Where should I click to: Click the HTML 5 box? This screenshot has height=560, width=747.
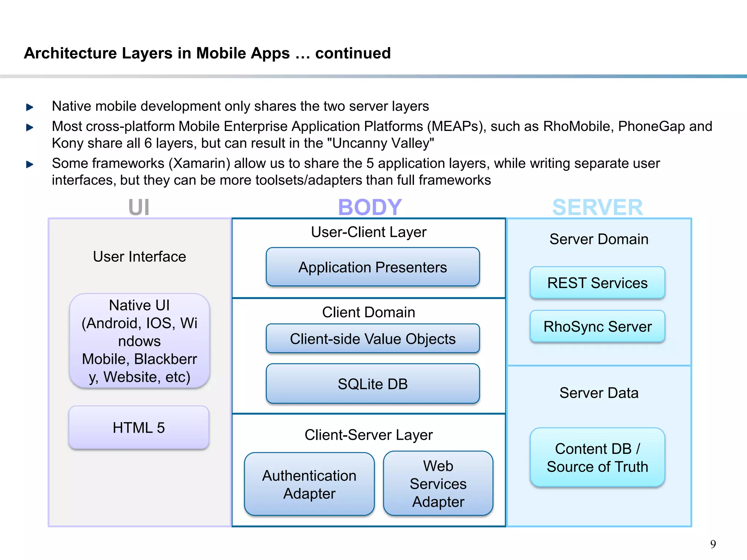(139, 427)
